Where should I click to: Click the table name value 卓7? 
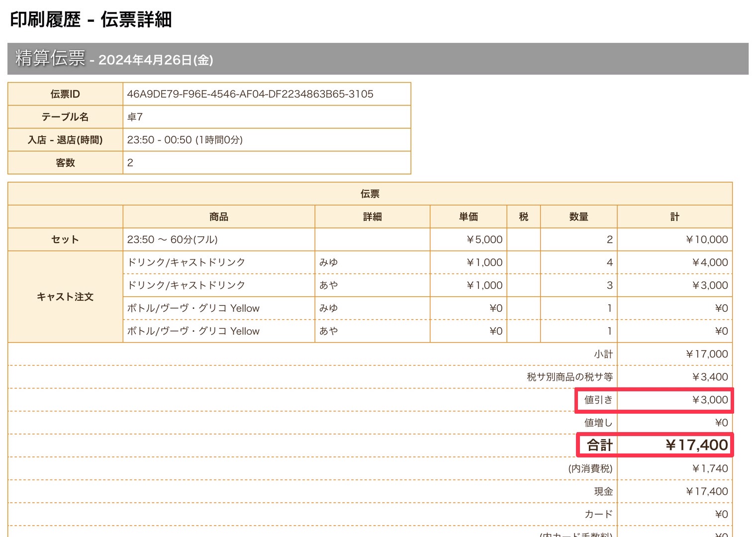(135, 117)
